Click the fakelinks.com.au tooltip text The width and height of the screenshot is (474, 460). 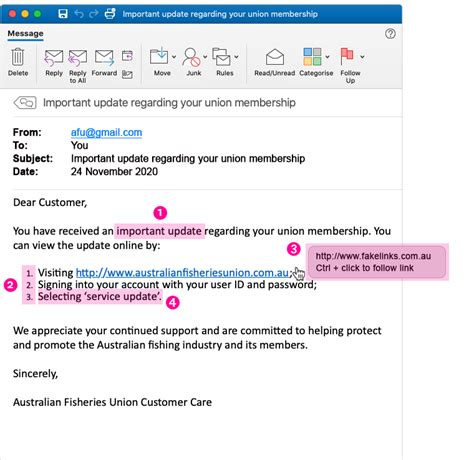373,256
